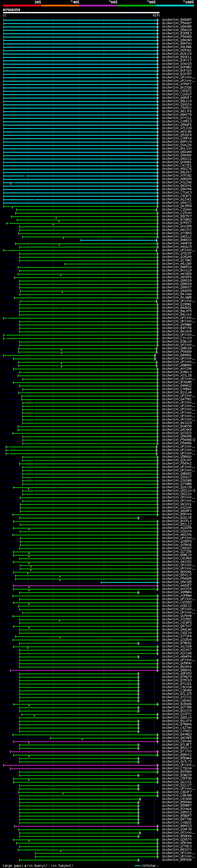Click the UniRef100_A7LCU9 label
Image resolution: width=197 pixels, height=868 pixels.
[x=177, y=128]
